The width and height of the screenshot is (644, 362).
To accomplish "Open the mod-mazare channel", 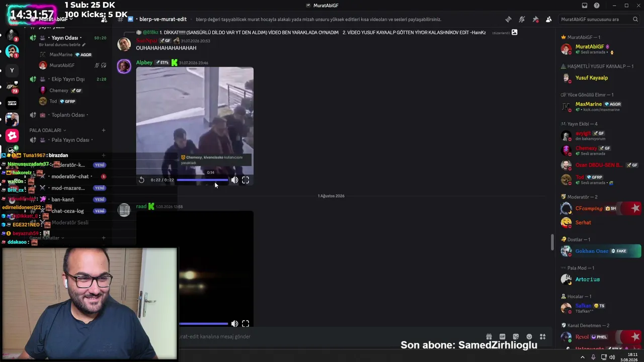I will coord(68,188).
